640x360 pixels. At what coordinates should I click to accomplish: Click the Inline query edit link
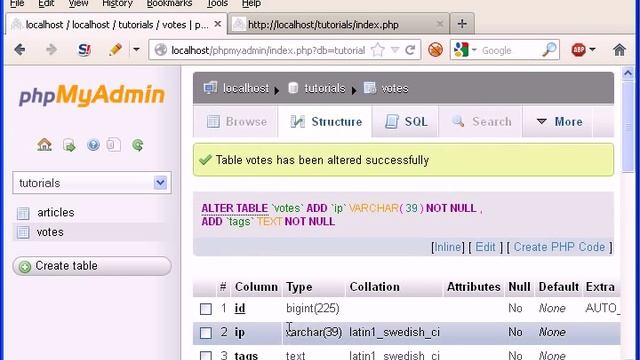pyautogui.click(x=448, y=247)
